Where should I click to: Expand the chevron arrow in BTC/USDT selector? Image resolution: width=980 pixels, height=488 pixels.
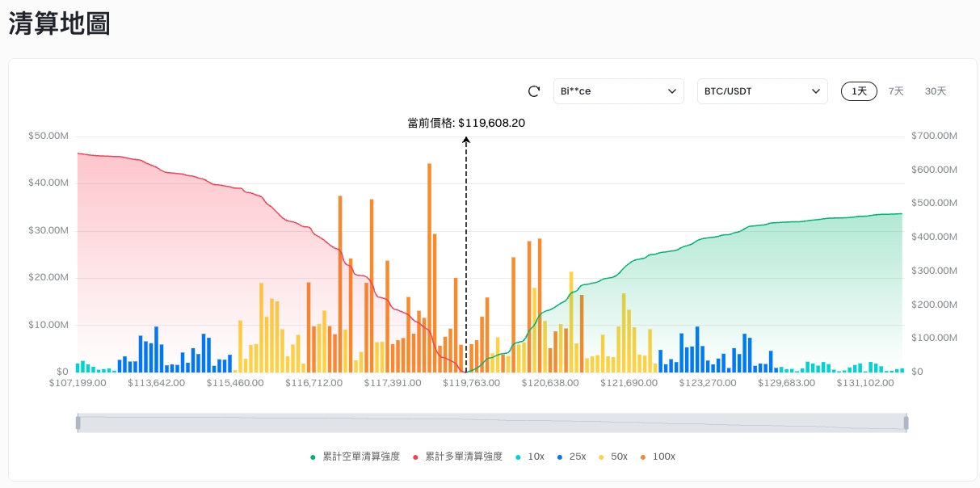[815, 91]
